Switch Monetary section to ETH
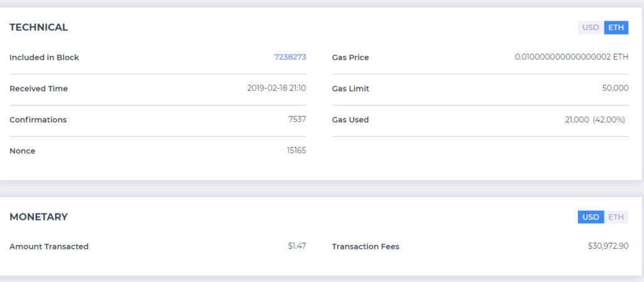The height and width of the screenshot is (282, 644). pos(616,217)
